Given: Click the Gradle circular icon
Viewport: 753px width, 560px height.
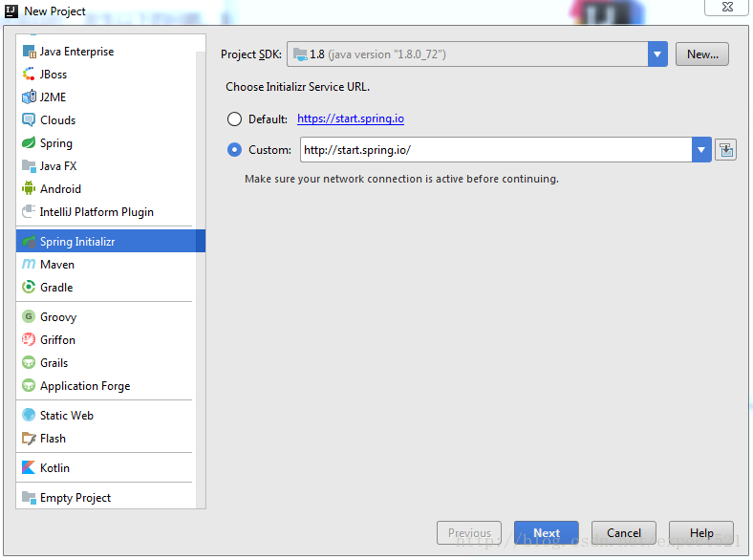Looking at the screenshot, I should point(29,287).
